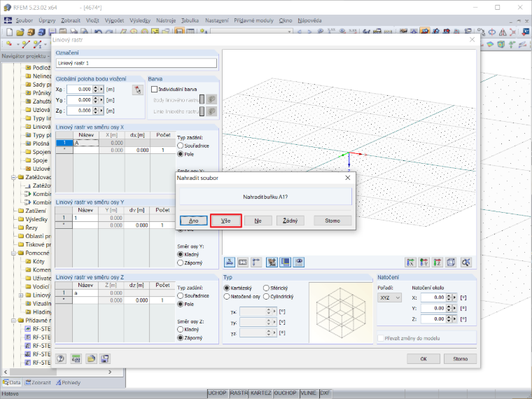Collapse the Přídavné moduly tree node
This screenshot has width=532, height=399.
click(x=13, y=321)
